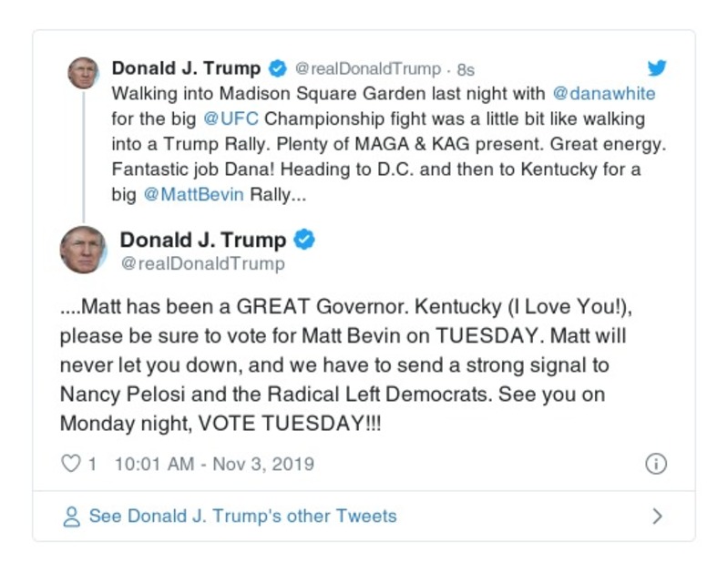Click the large Donald J. Trump display name

point(203,240)
